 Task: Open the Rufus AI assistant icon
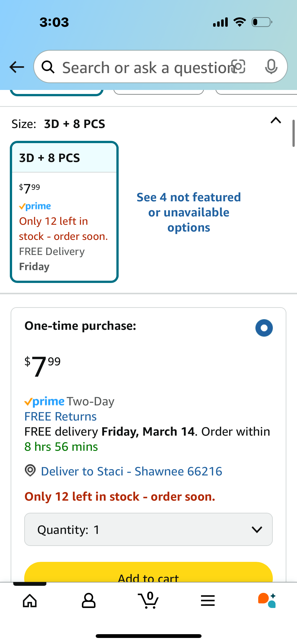(x=267, y=601)
